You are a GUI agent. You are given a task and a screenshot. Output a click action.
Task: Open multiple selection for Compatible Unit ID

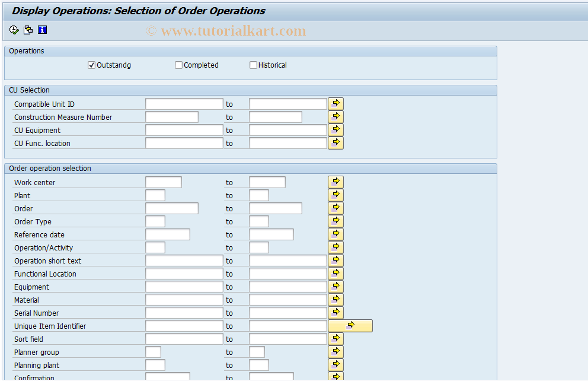coord(335,103)
